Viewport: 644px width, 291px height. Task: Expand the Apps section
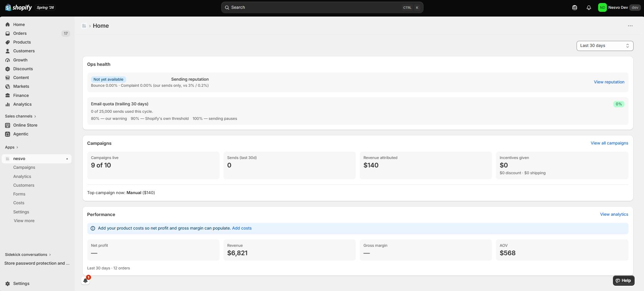(x=11, y=147)
